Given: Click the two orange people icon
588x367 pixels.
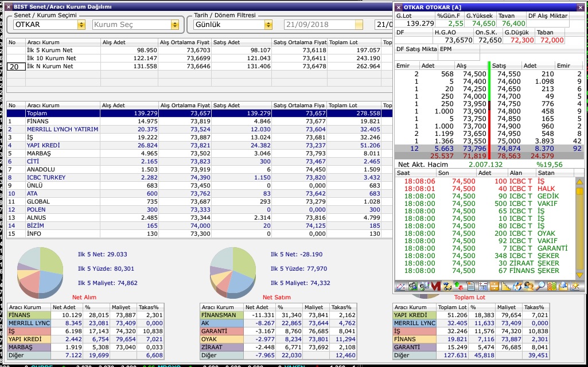Looking at the screenshot, I should point(529,286).
